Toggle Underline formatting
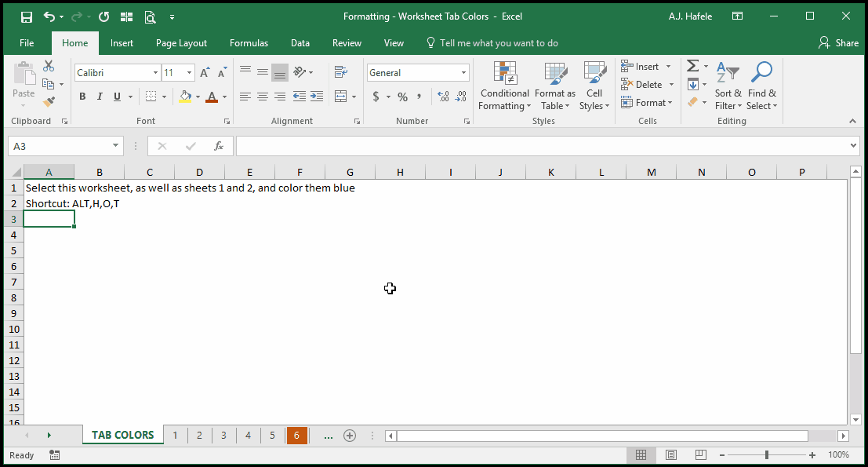The width and height of the screenshot is (868, 467). tap(117, 97)
